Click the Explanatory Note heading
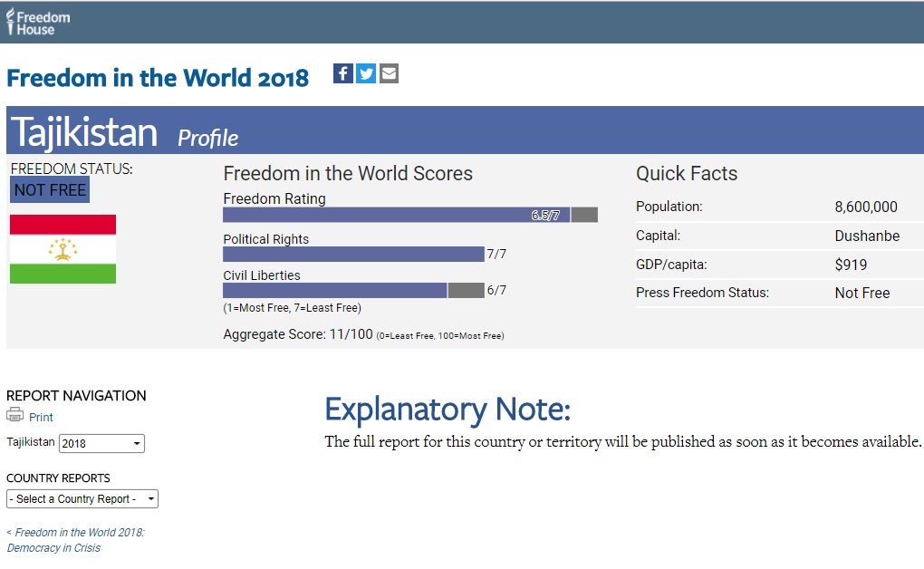The height and width of the screenshot is (569, 924). (x=448, y=410)
